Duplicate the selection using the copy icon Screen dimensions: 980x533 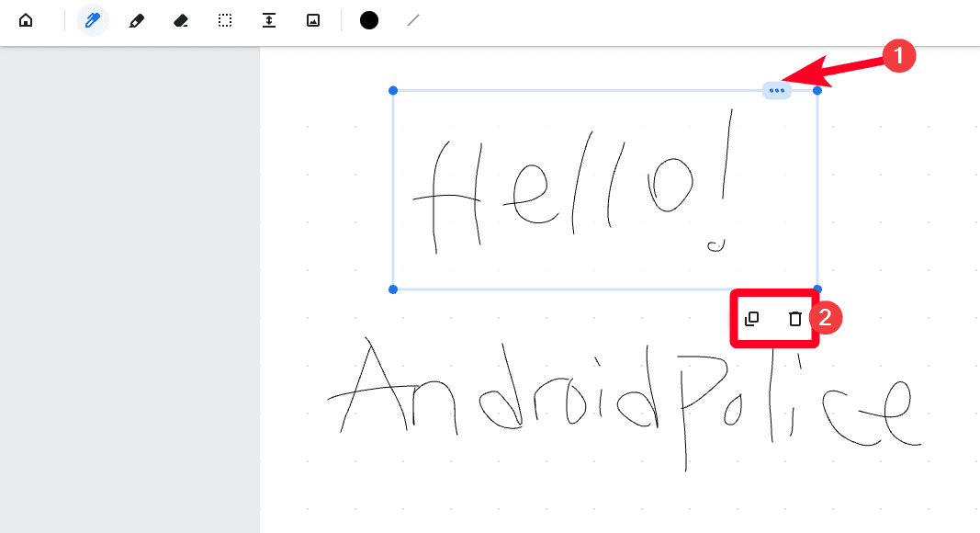[753, 318]
